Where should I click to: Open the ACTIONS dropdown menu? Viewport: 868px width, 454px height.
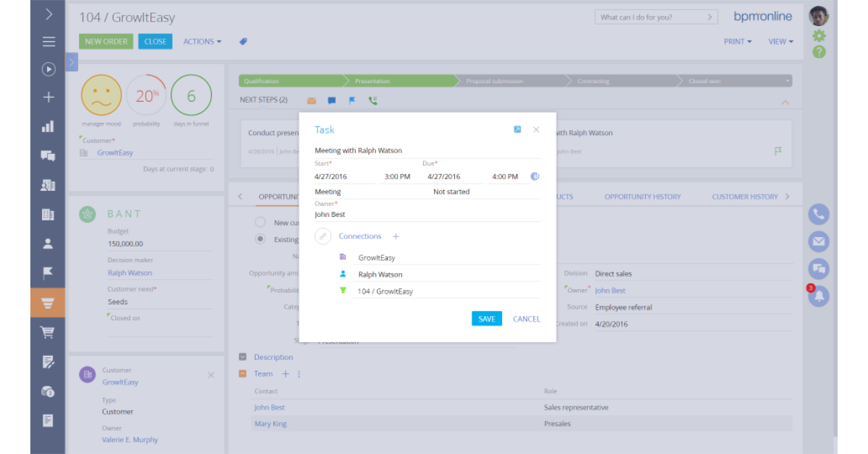(202, 41)
